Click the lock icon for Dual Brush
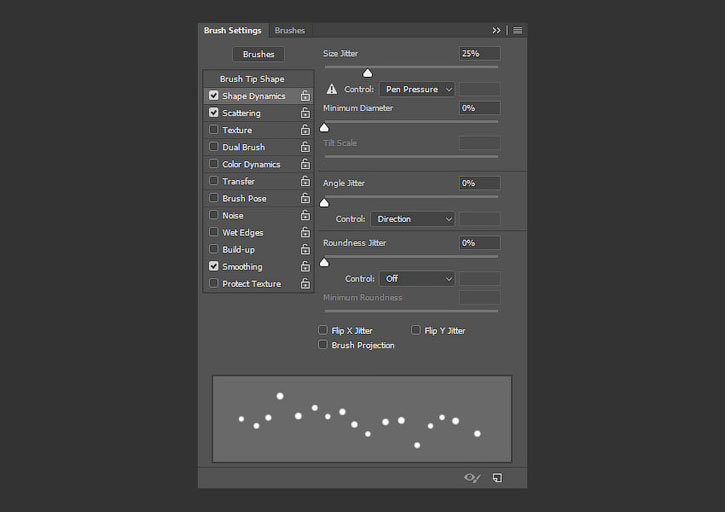The image size is (725, 512). click(x=305, y=147)
